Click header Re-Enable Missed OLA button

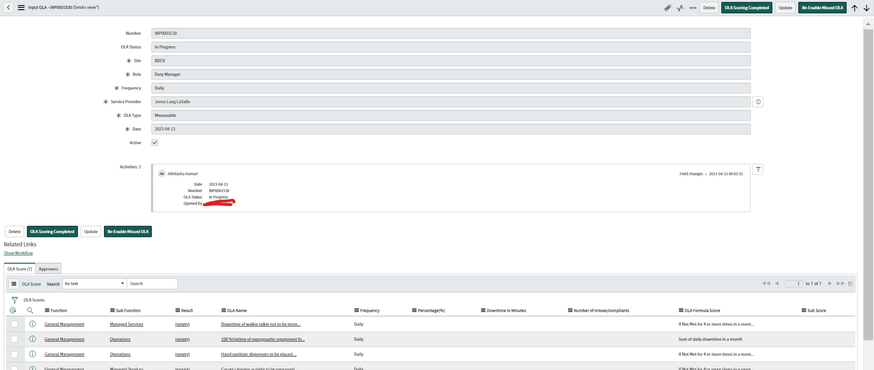[x=822, y=8]
